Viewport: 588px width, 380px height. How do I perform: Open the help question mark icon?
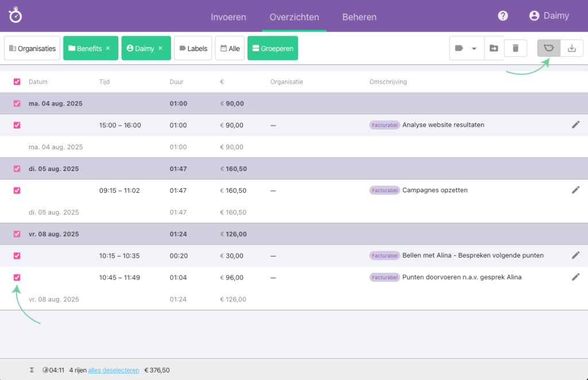click(x=502, y=15)
